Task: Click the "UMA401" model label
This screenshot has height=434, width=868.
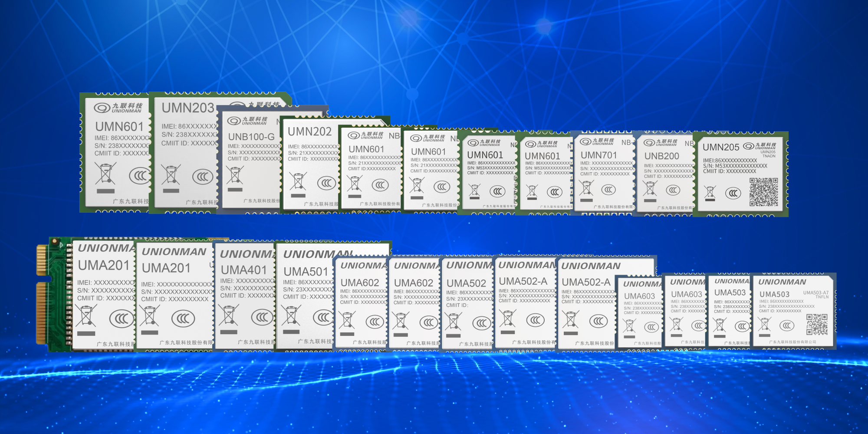Action: click(x=243, y=270)
